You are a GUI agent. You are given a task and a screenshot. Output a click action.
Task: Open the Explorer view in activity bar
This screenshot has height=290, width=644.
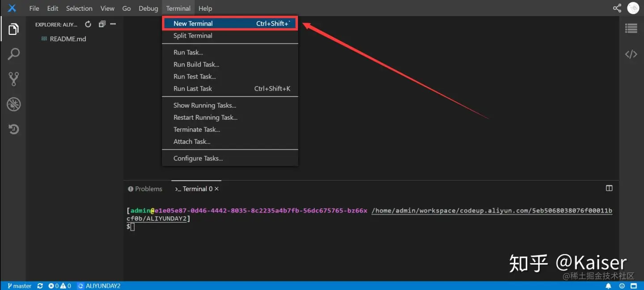click(x=13, y=29)
